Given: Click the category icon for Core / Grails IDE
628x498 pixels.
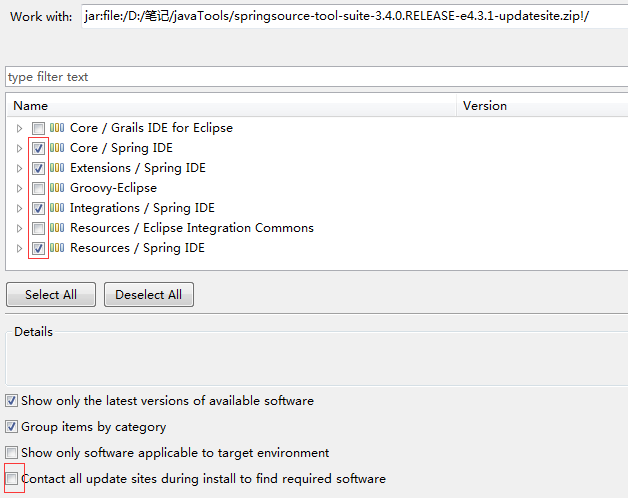Looking at the screenshot, I should (x=57, y=128).
